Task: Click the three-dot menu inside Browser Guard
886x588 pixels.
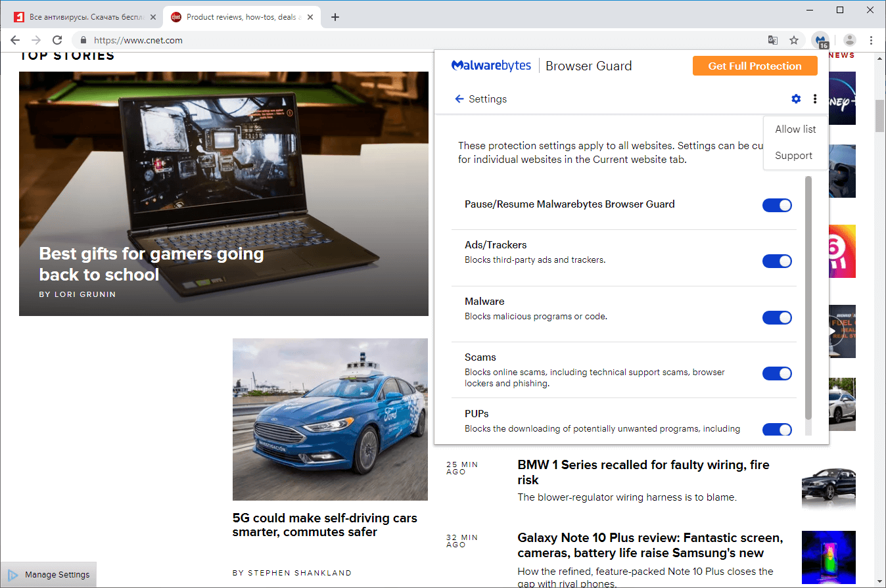Action: pos(815,99)
